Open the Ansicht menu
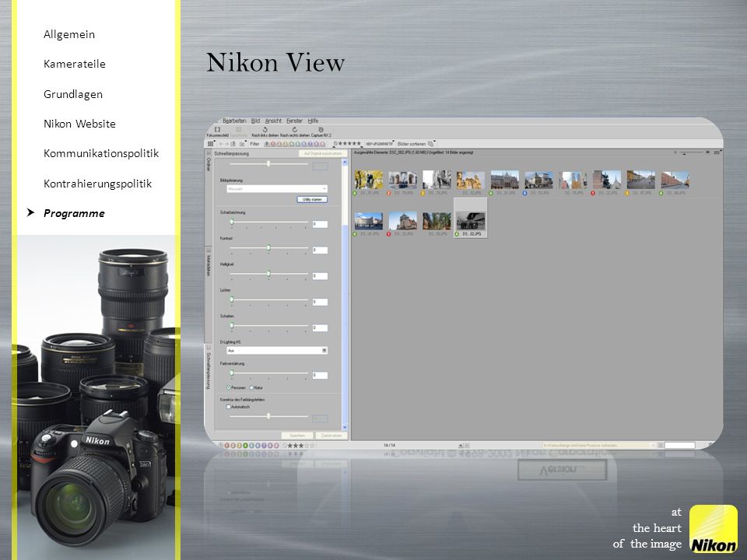747x560 pixels. point(273,121)
